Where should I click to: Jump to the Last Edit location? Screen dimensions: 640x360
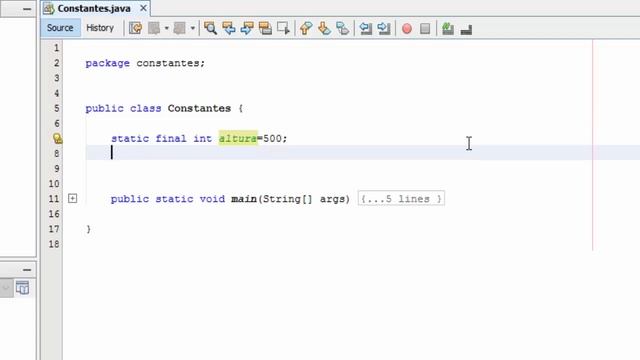pos(135,28)
